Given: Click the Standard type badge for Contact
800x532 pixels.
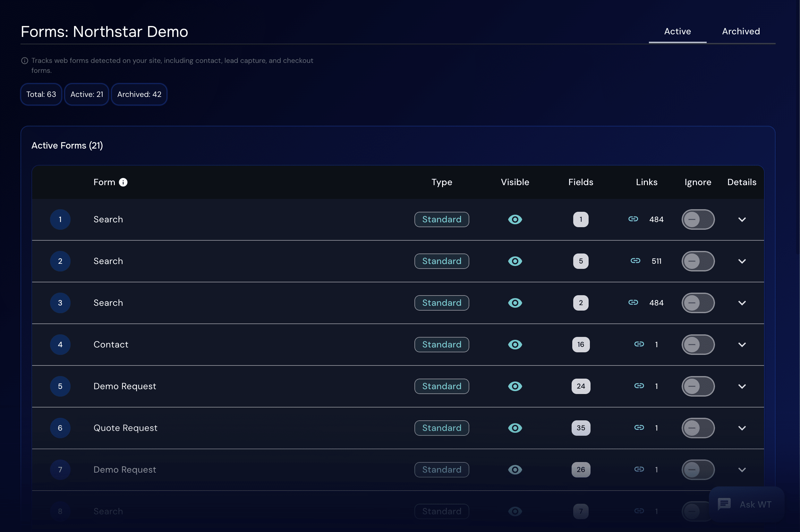Looking at the screenshot, I should 442,345.
